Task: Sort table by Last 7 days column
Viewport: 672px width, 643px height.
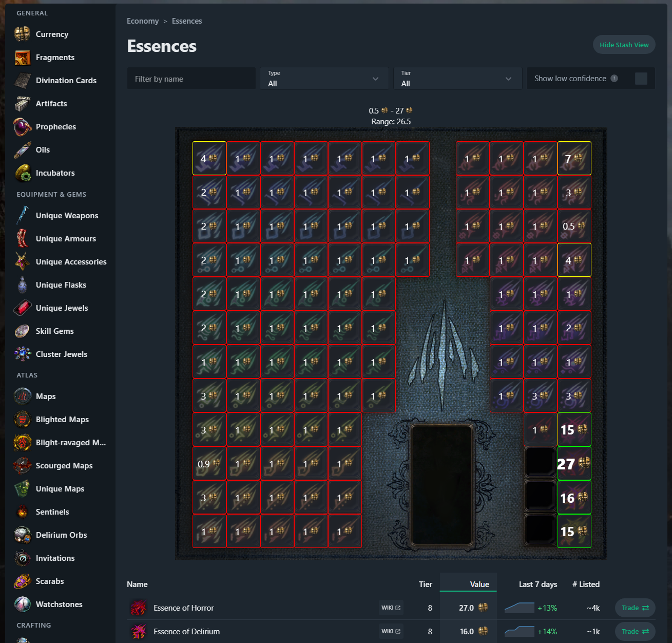Action: [x=538, y=584]
